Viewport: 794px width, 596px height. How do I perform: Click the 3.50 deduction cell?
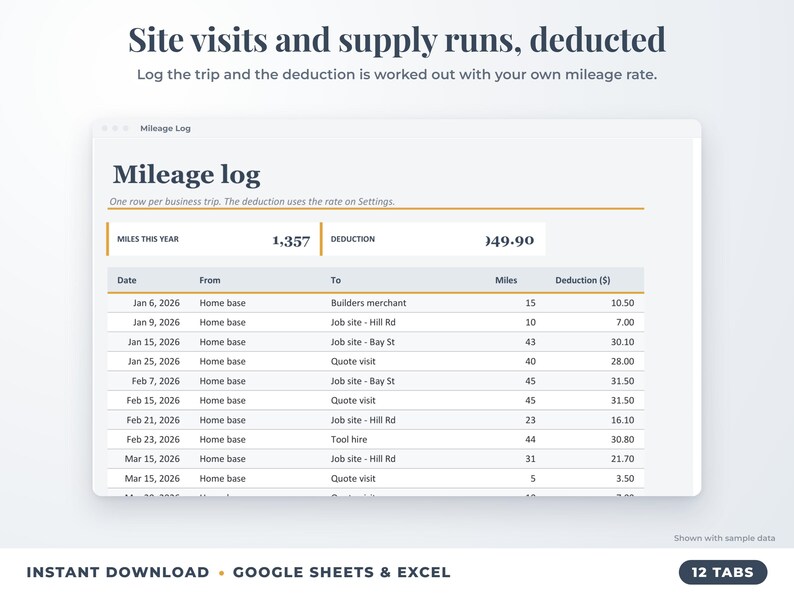(625, 478)
